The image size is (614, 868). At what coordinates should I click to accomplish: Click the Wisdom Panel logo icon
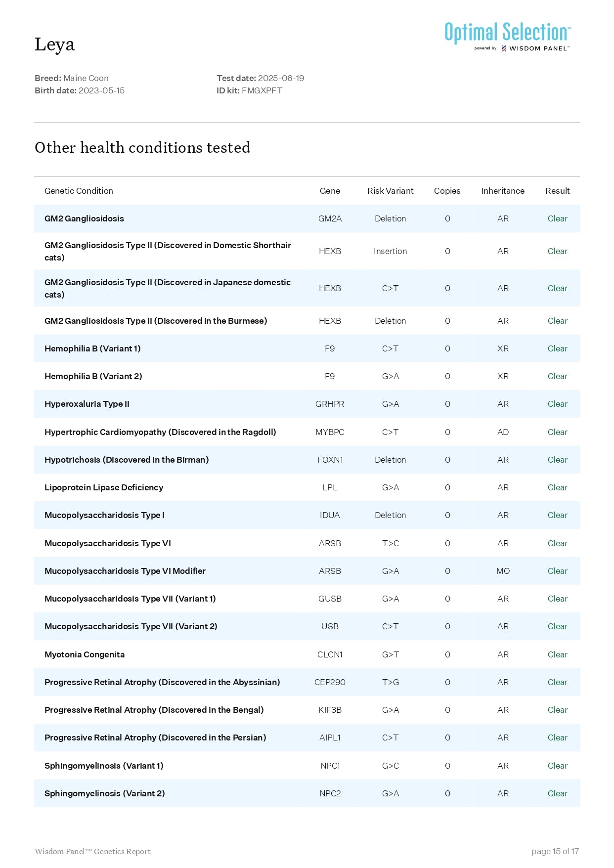[x=504, y=48]
